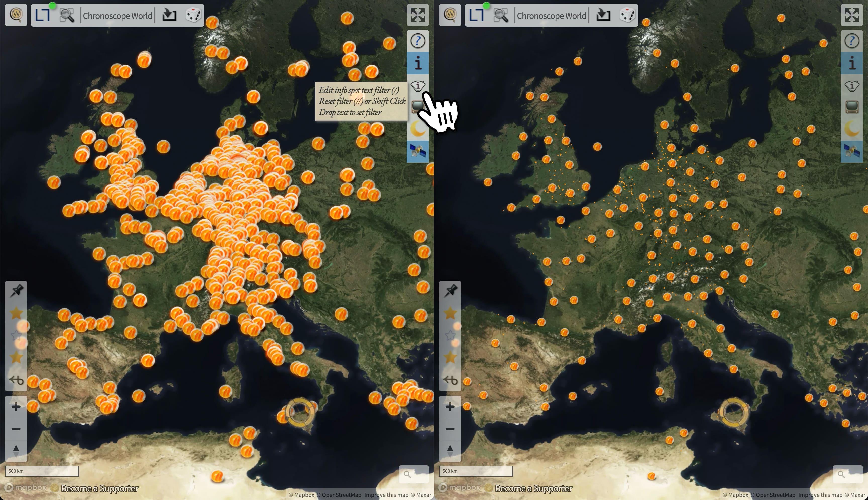The height and width of the screenshot is (500, 868).
Task: Click the bottom-right search field in left map
Action: coord(414,474)
